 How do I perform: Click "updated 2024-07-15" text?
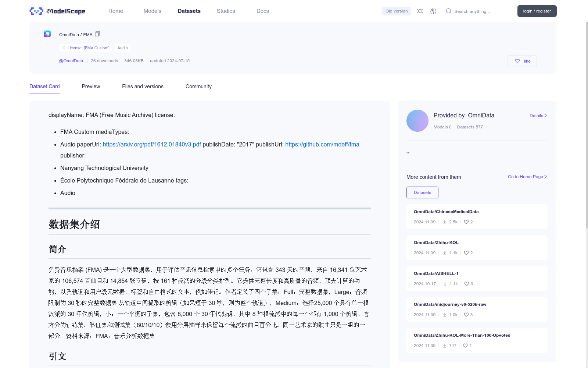tap(170, 61)
